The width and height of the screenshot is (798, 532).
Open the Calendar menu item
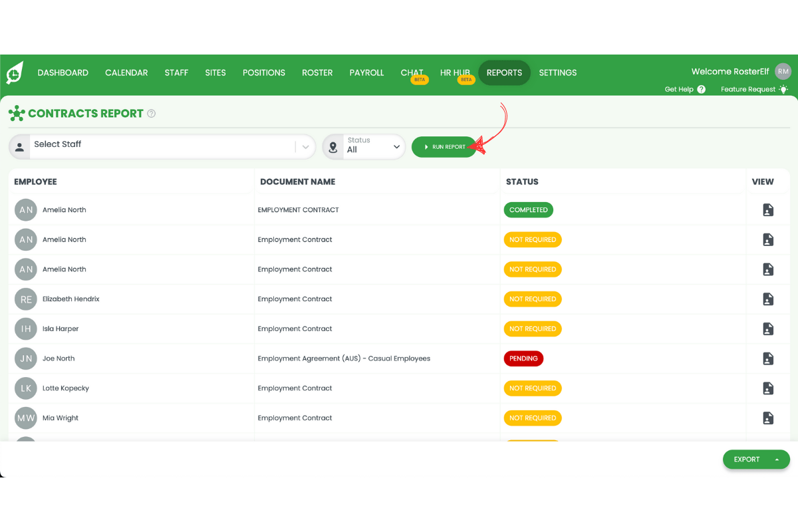point(126,72)
